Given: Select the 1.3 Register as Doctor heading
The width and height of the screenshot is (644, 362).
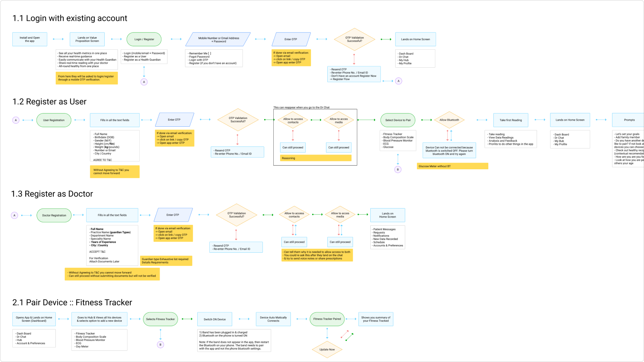Looking at the screenshot, I should click(x=52, y=194).
